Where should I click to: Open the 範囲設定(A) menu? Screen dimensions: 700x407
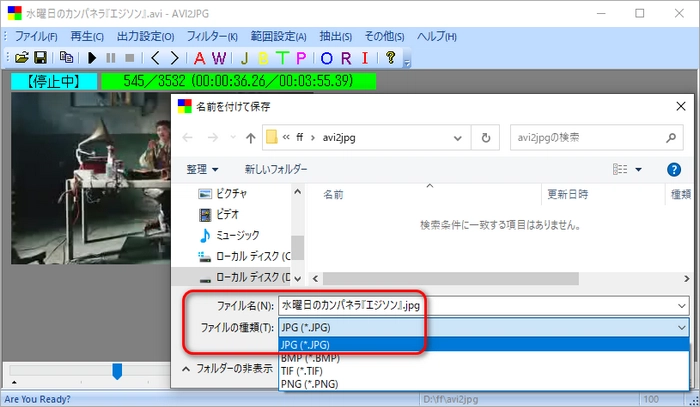click(279, 37)
